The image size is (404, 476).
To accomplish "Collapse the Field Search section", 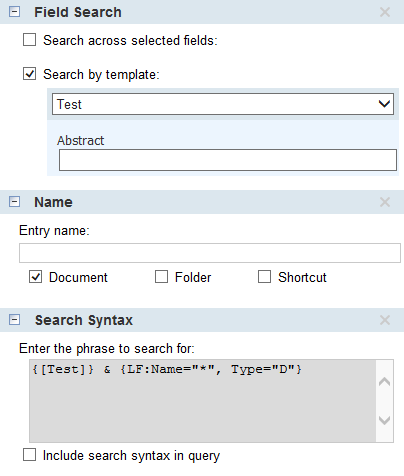I will [x=14, y=12].
